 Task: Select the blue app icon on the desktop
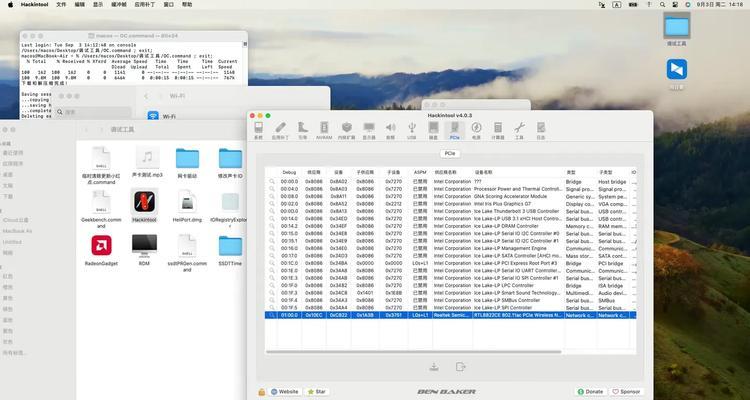pos(677,69)
